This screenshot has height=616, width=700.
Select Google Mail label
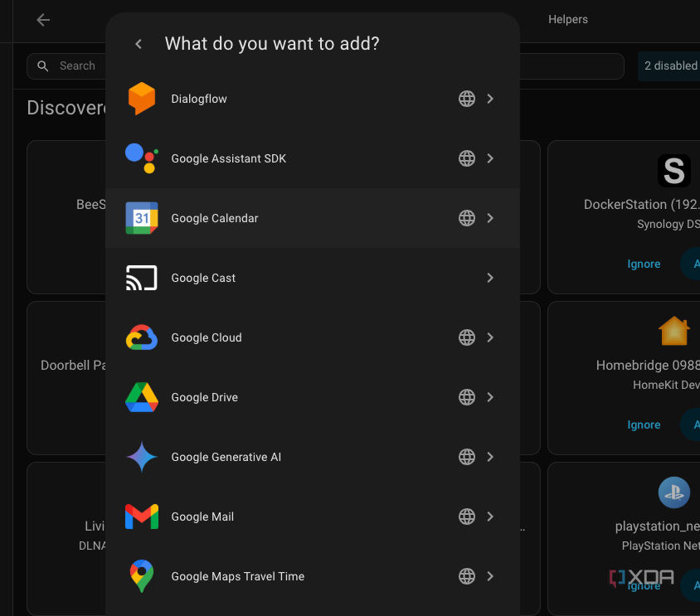coord(202,517)
